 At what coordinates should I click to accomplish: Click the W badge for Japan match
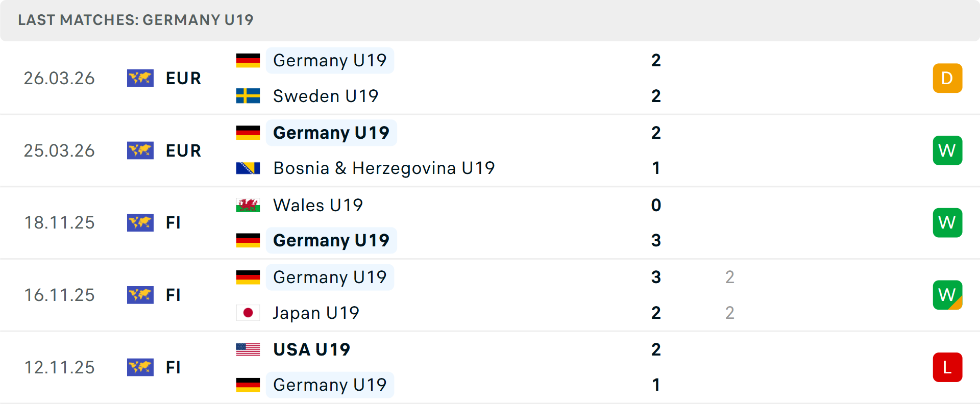pyautogui.click(x=947, y=295)
